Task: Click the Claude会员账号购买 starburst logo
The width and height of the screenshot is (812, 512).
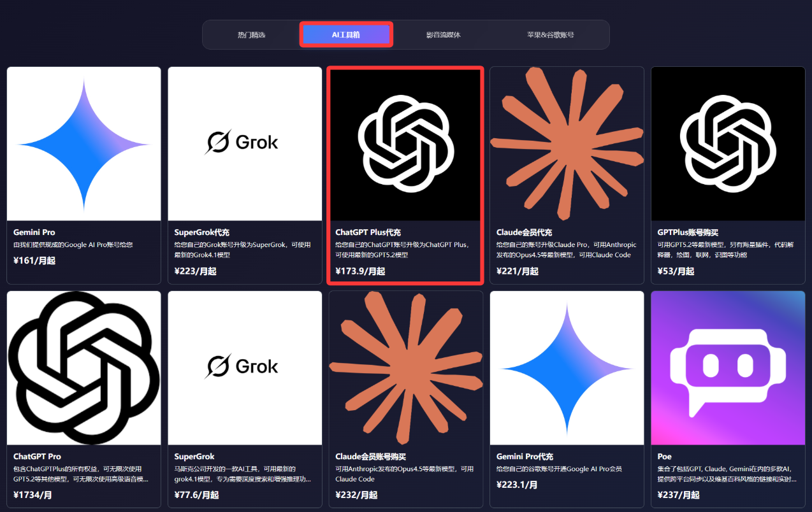Action: [405, 367]
